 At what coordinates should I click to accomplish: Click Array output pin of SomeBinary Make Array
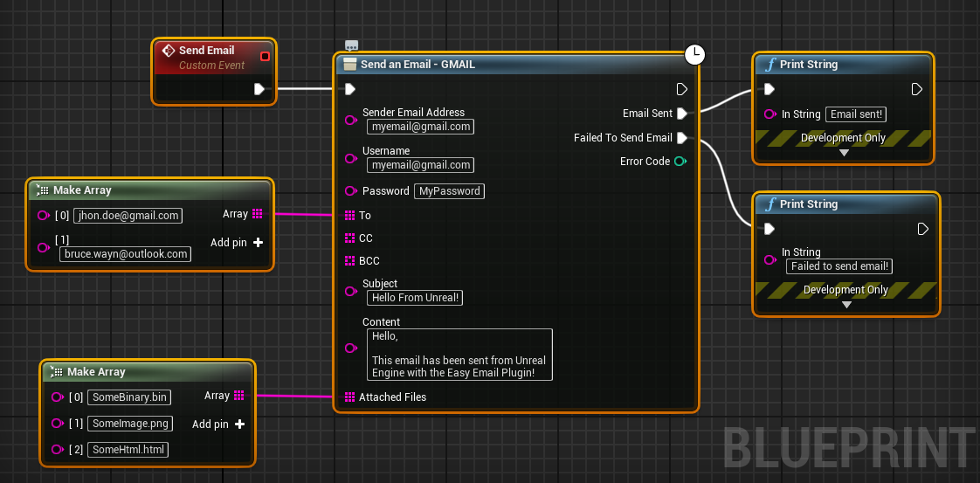tap(238, 396)
